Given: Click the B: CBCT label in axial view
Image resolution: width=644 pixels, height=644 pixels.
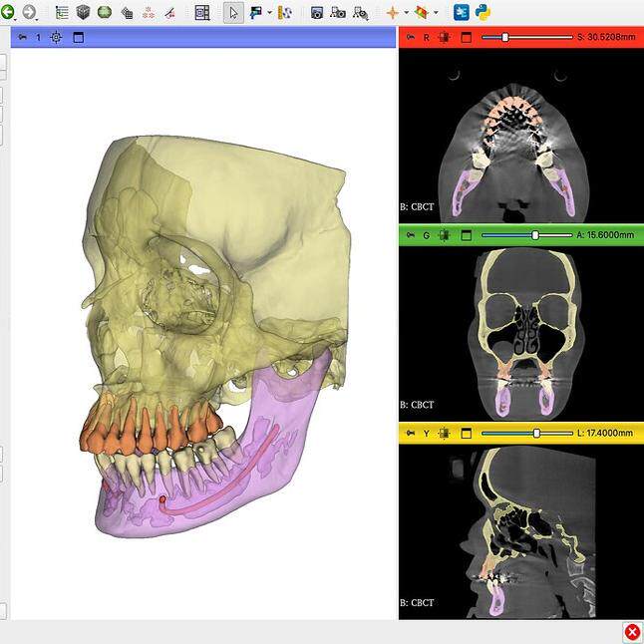Looking at the screenshot, I should (x=417, y=206).
